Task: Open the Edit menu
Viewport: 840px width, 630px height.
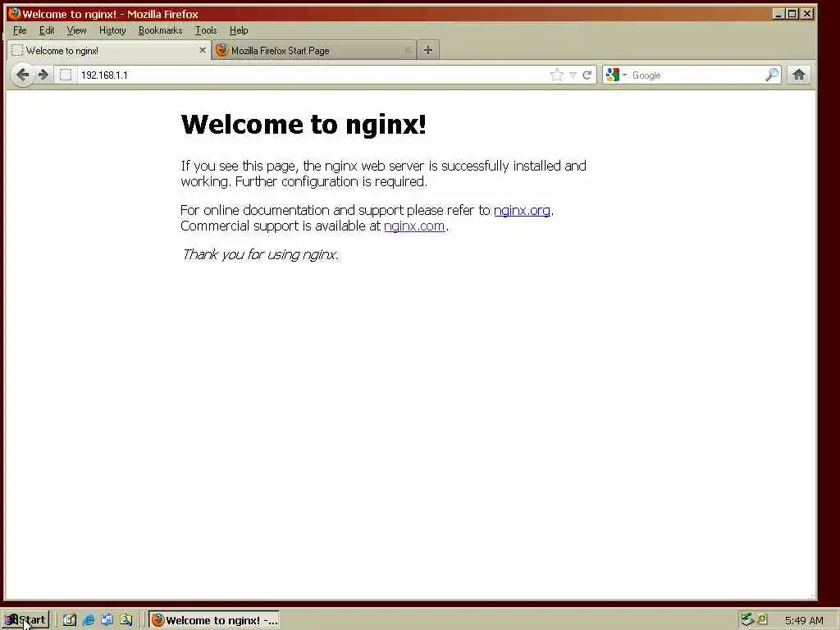Action: pyautogui.click(x=47, y=30)
